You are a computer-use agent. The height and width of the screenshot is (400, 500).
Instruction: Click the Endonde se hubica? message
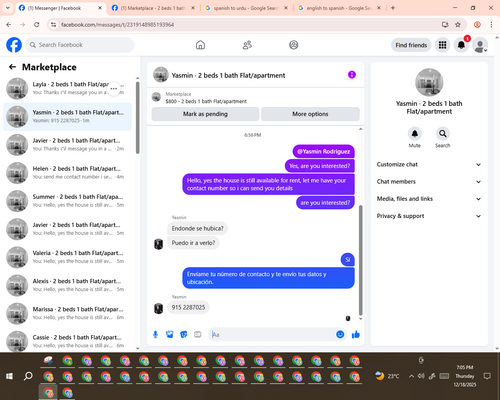[197, 228]
